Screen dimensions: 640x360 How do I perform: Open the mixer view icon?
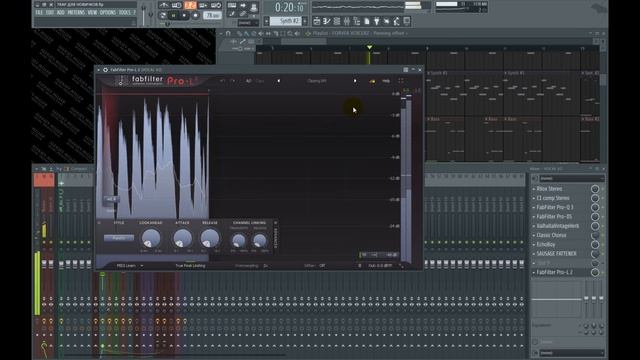tap(347, 21)
